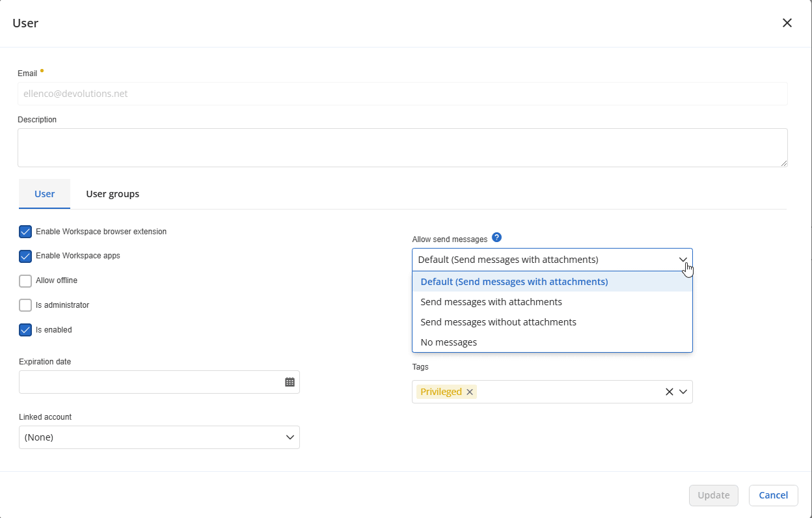Pick Send messages with attachments option
This screenshot has height=518, width=812.
[491, 302]
